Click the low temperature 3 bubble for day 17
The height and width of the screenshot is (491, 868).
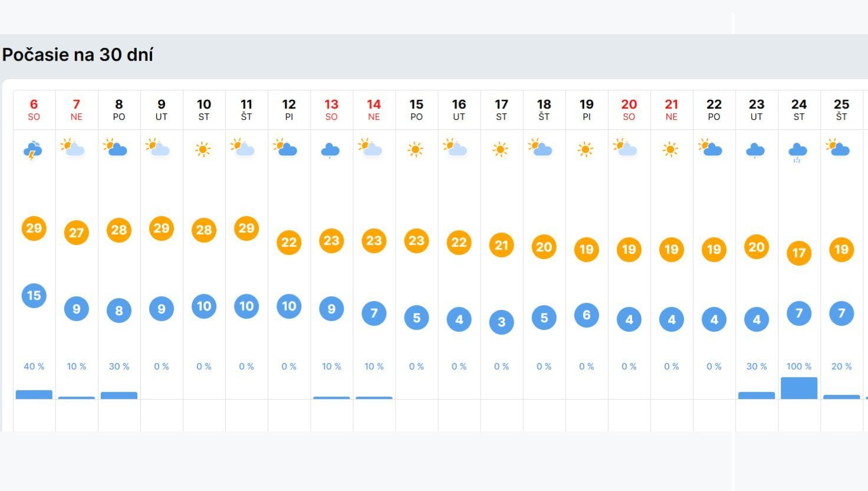501,322
